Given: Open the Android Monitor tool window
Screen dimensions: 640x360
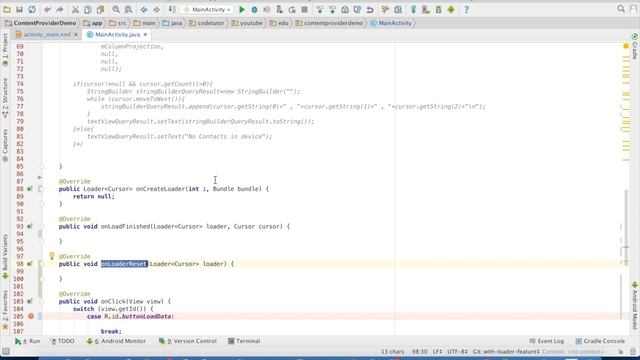Looking at the screenshot, I should pos(116,341).
